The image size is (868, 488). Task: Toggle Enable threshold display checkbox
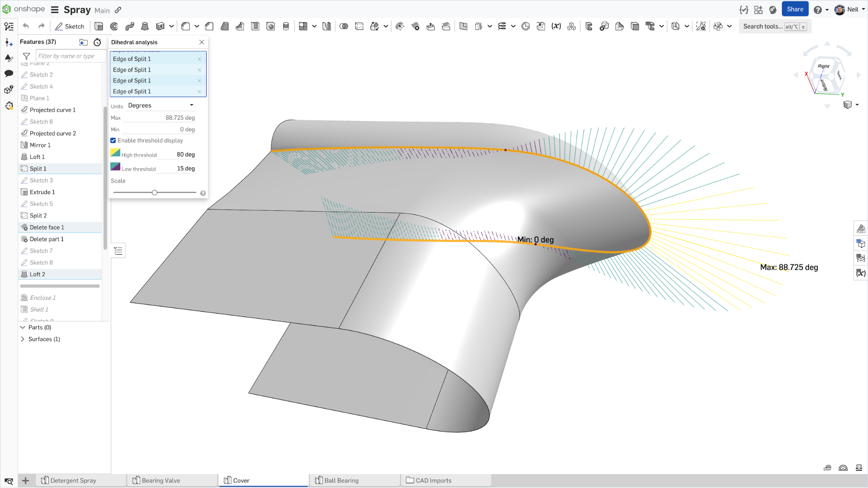pos(113,140)
